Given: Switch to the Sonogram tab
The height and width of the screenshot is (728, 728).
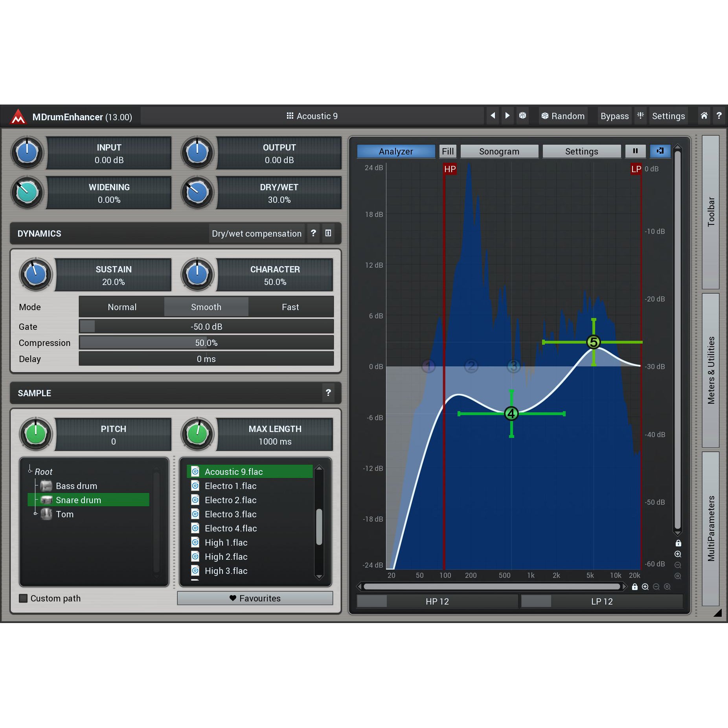Looking at the screenshot, I should click(x=499, y=151).
